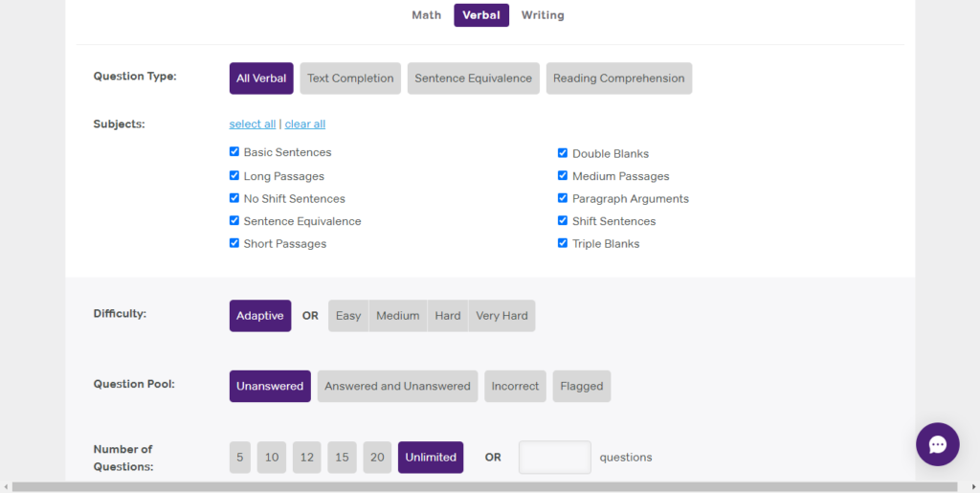Click the 'select all' subjects link
This screenshot has height=493, width=980.
(x=253, y=124)
